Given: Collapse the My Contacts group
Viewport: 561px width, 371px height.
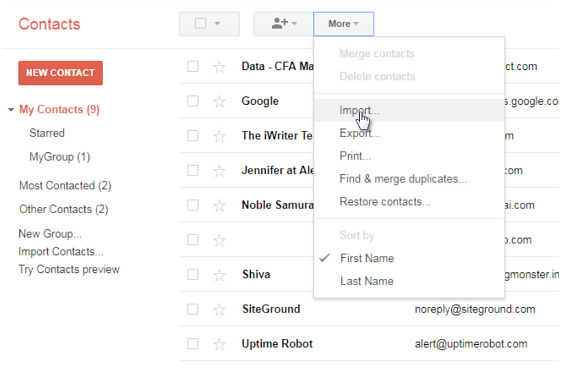Looking at the screenshot, I should click(x=11, y=109).
